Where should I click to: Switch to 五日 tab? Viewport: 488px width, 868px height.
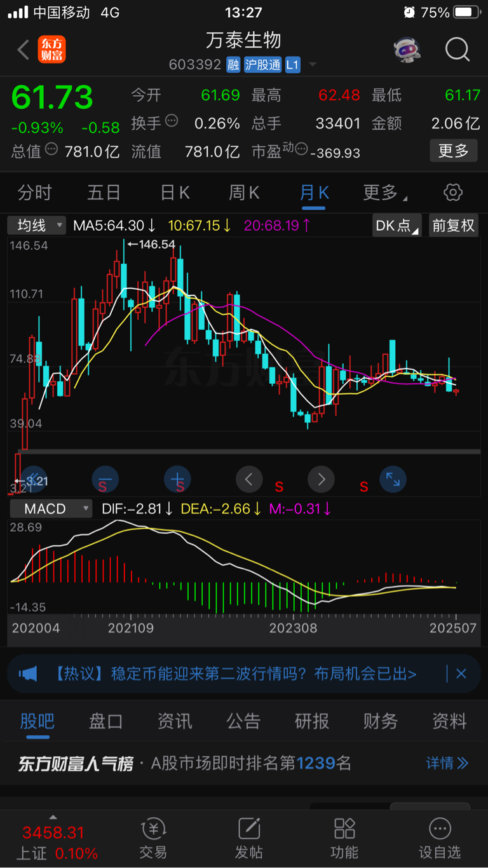tap(104, 193)
